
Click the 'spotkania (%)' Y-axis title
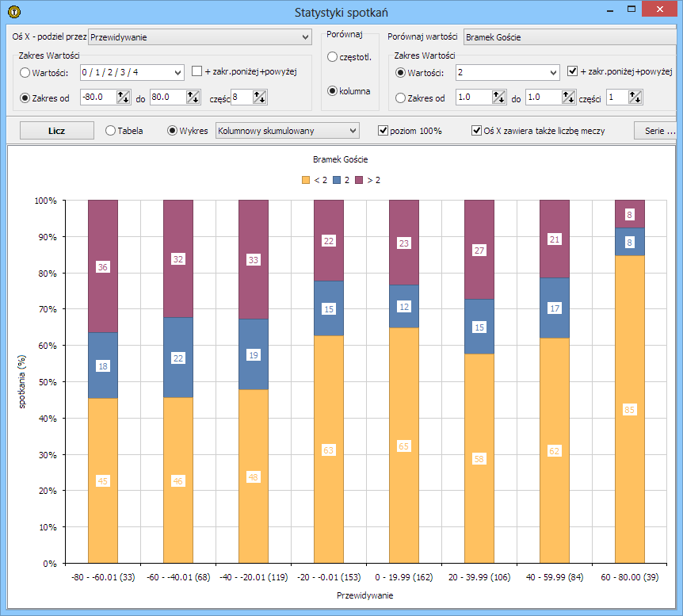[x=21, y=381]
